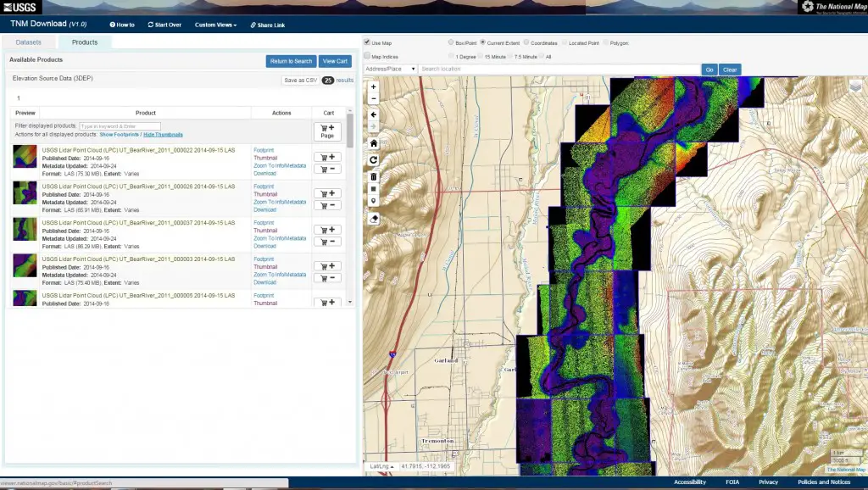Zoom out of the map with minus button
Image resolution: width=868 pixels, height=490 pixels.
pyautogui.click(x=373, y=98)
